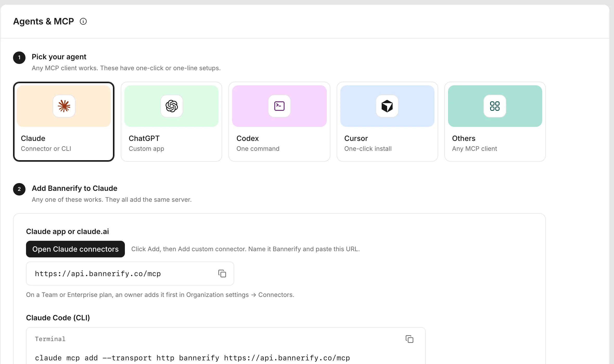The height and width of the screenshot is (364, 614).
Task: Select the Codex terminal icon
Action: coord(279,106)
